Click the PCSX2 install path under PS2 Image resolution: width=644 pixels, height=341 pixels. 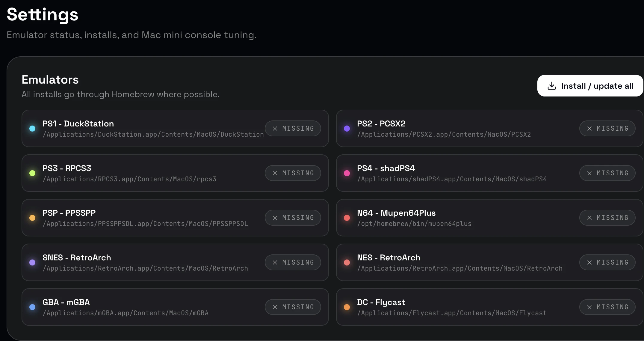pos(444,134)
